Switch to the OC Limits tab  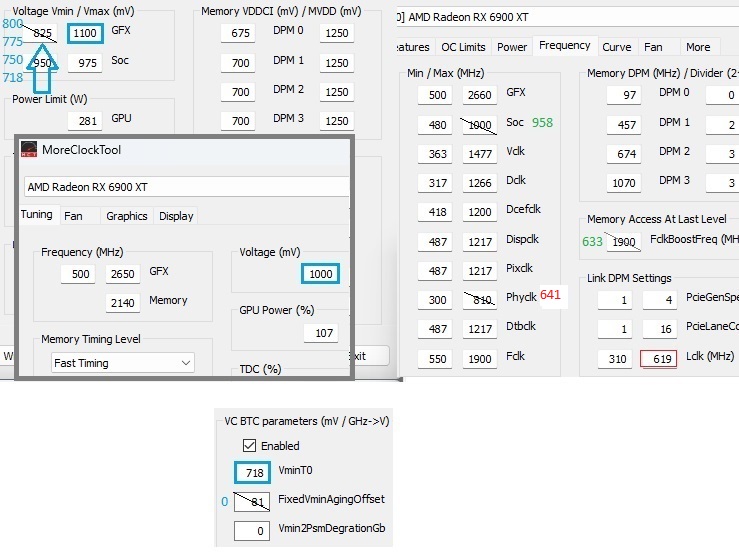[463, 47]
